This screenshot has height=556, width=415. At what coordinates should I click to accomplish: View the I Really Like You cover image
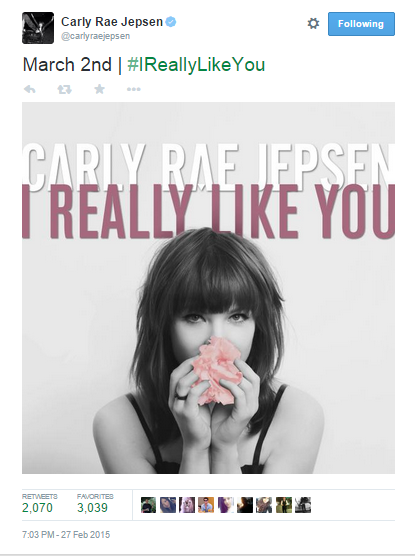(x=208, y=288)
